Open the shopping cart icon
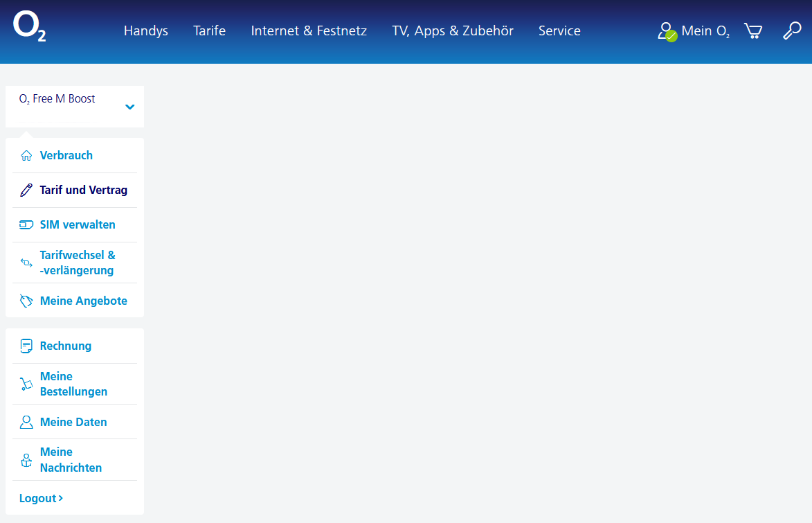Screen dimensions: 812x523 pos(753,30)
